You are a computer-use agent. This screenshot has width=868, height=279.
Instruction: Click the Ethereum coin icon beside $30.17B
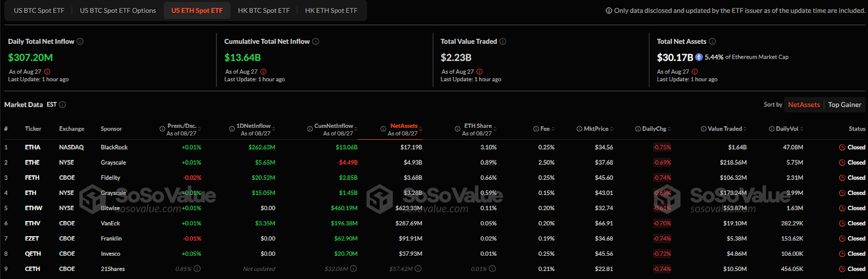[699, 57]
